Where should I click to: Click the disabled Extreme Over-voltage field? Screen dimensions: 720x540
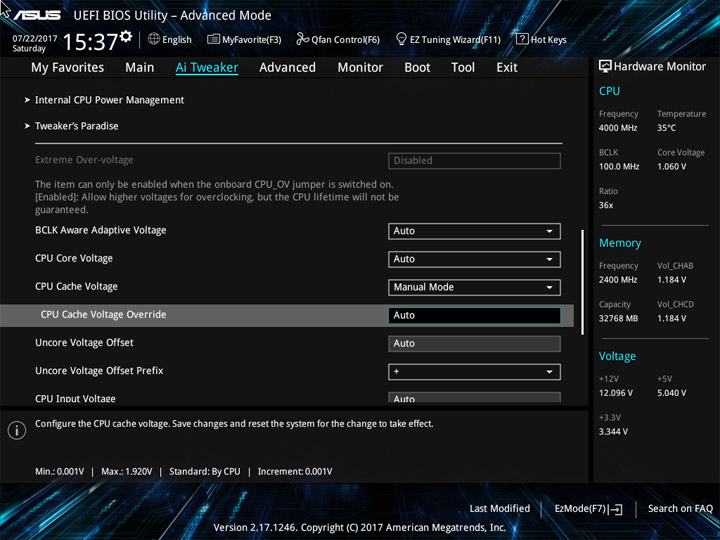[474, 161]
